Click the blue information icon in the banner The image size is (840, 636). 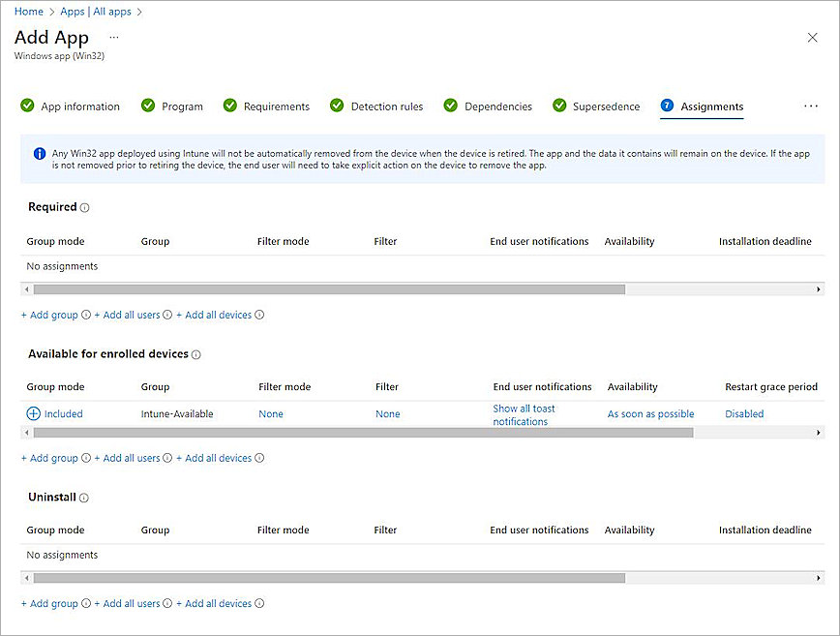[40, 154]
